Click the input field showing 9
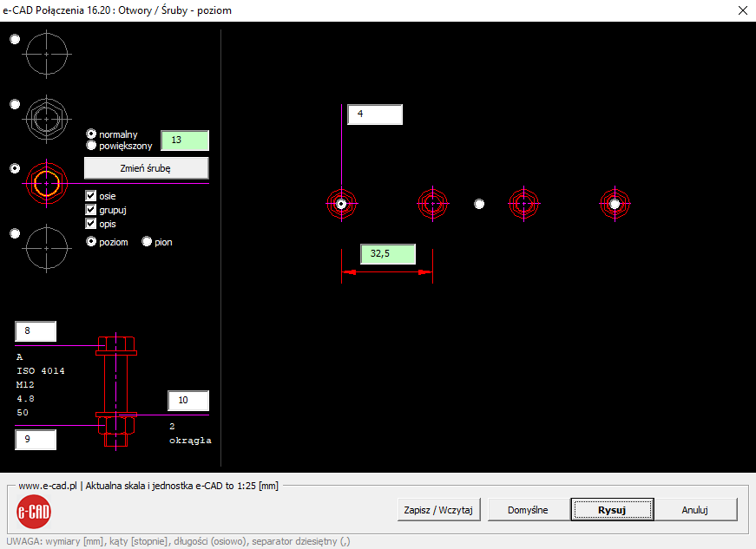 (36, 439)
